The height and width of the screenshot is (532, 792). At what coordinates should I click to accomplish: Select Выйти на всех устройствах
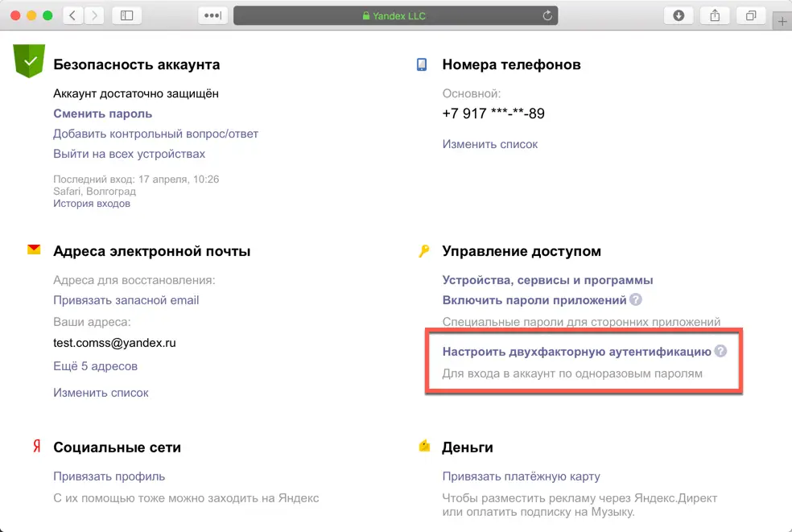129,154
